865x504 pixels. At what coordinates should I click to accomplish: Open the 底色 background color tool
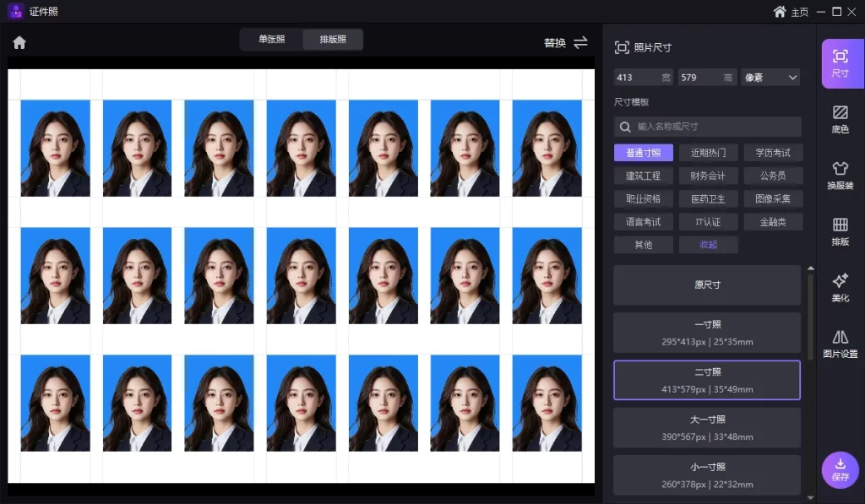(840, 119)
